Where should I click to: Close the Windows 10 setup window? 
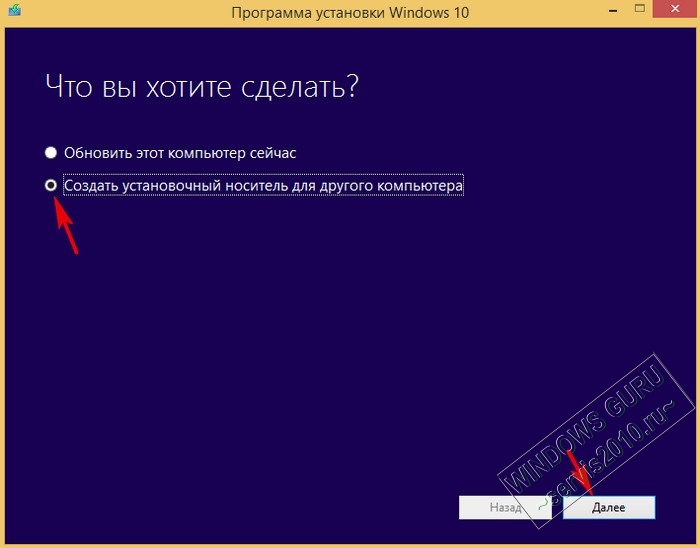tap(675, 9)
